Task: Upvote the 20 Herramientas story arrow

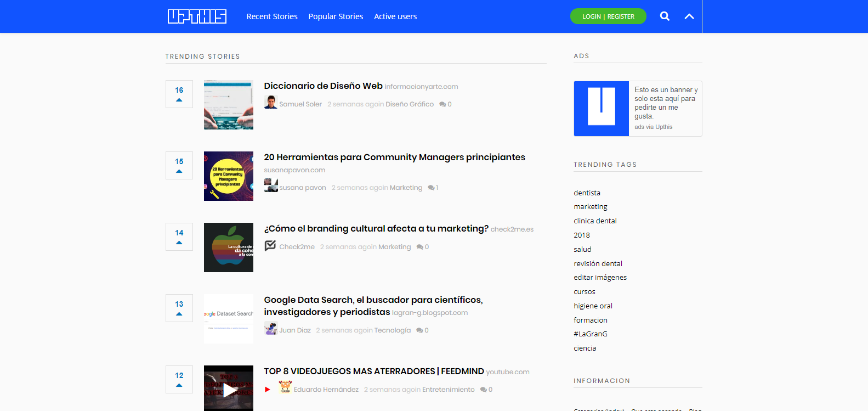Action: 179,171
